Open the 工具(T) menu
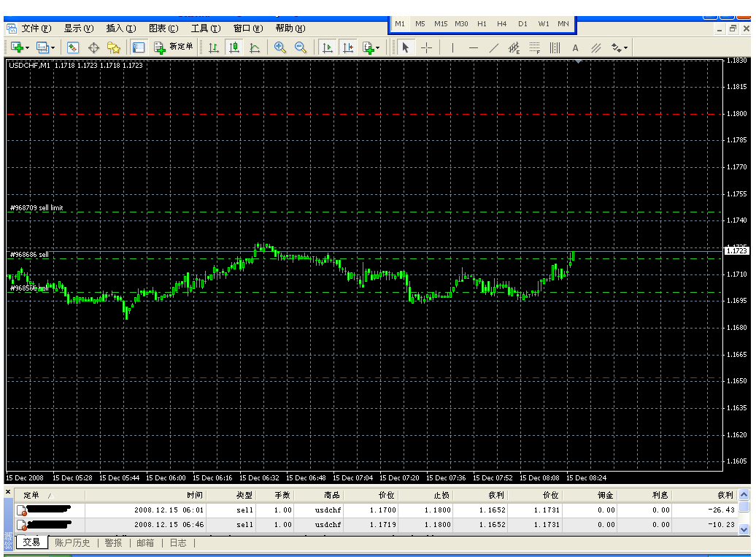This screenshot has width=756, height=557. point(205,28)
